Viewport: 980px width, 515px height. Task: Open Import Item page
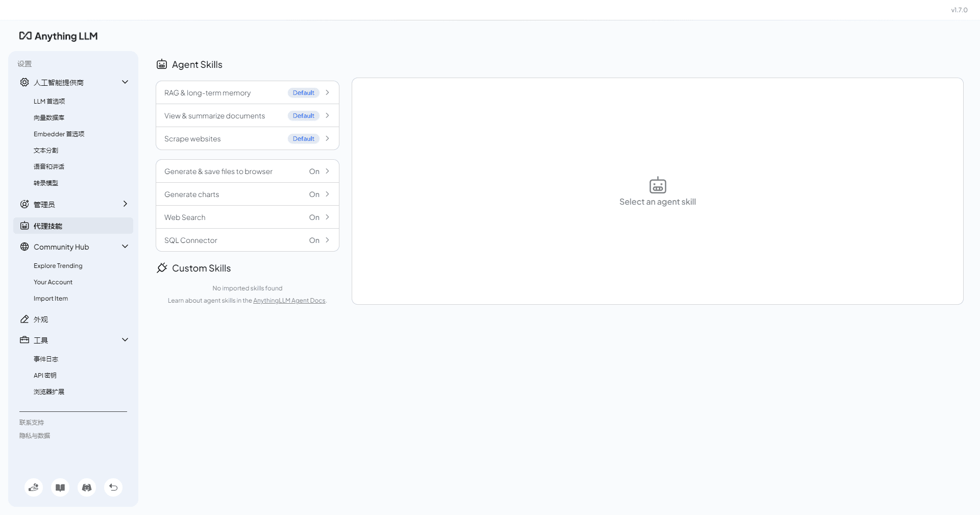click(x=51, y=298)
